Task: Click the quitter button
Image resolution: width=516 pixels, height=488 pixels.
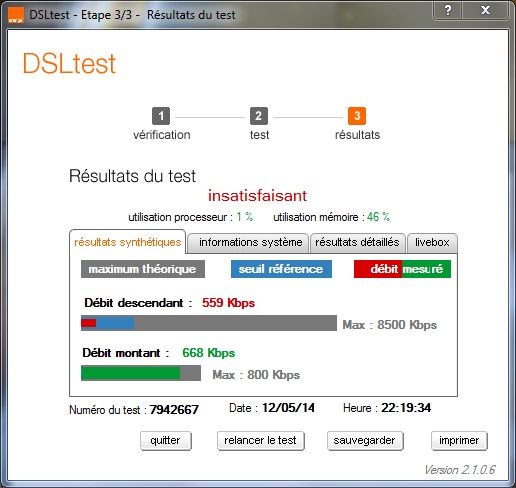Action: [166, 441]
